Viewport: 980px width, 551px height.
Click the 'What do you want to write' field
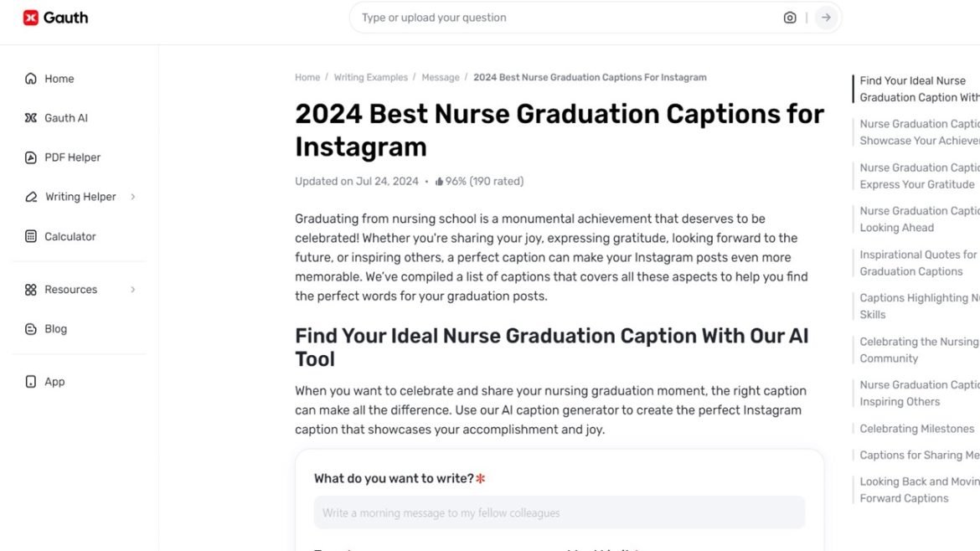tap(559, 512)
